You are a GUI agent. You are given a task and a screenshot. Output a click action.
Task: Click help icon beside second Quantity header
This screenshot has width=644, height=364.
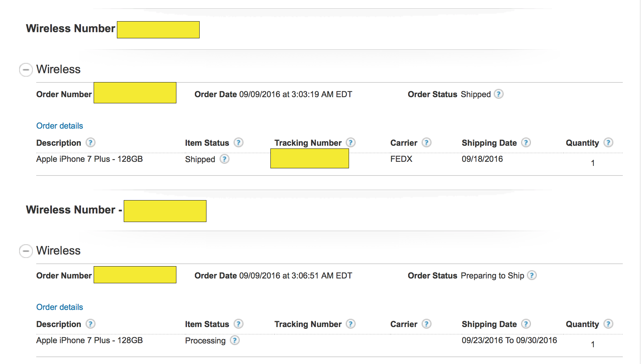(x=608, y=324)
